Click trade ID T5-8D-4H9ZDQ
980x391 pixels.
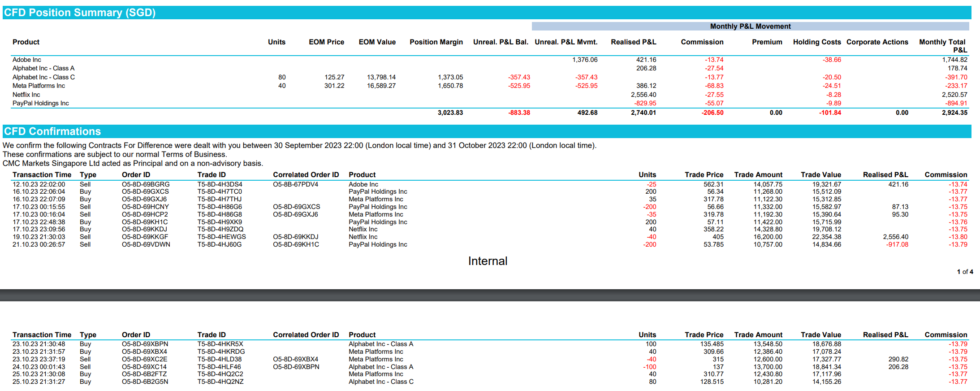tap(220, 229)
